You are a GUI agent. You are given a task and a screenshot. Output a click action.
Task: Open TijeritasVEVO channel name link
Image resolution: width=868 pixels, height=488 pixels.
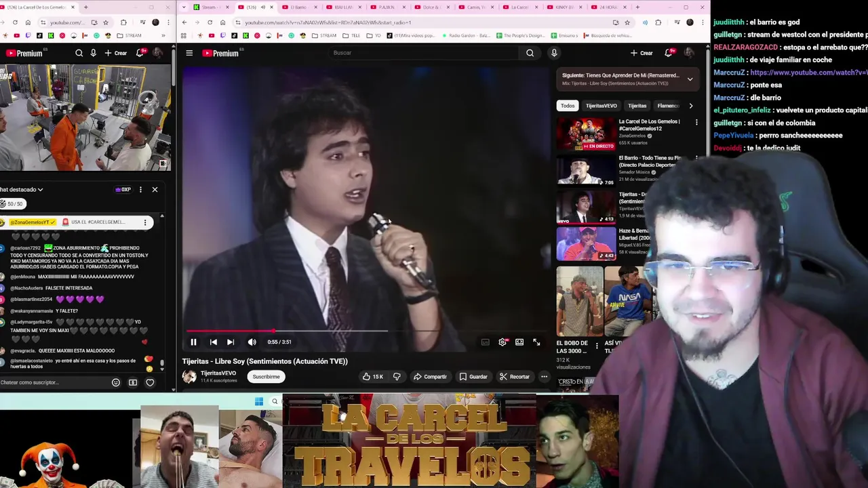click(218, 373)
